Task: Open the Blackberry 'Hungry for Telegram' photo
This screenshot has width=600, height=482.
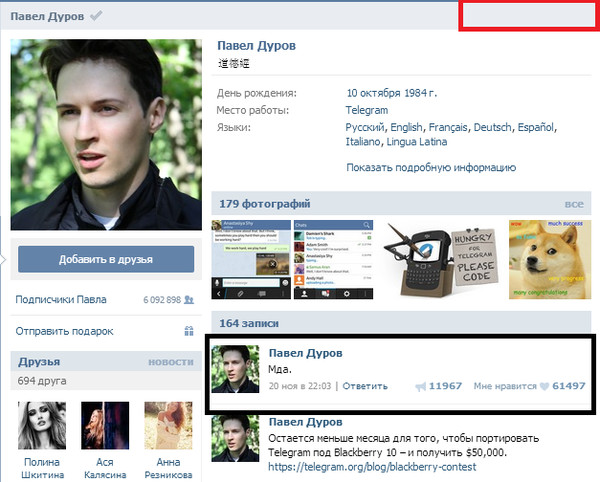Action: (440, 262)
